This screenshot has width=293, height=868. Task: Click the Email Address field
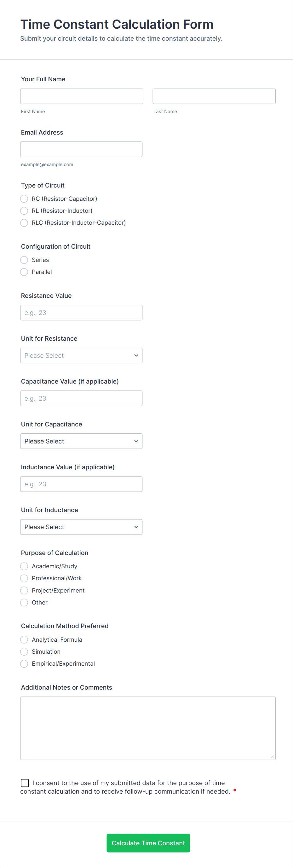click(x=81, y=149)
